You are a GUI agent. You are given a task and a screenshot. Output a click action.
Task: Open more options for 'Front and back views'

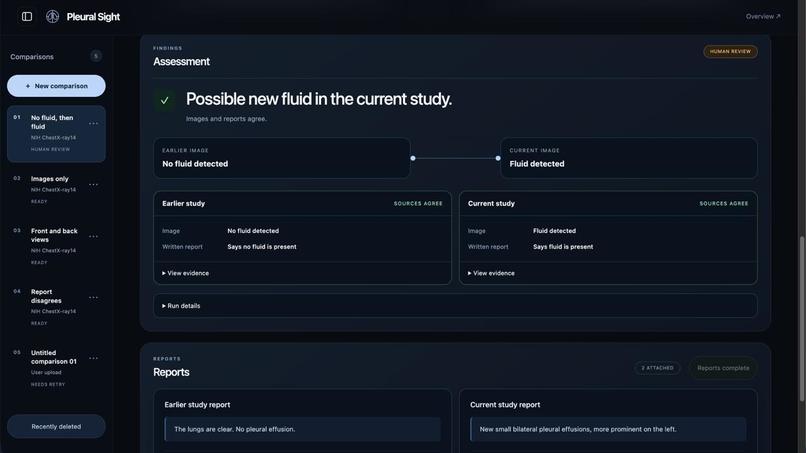pyautogui.click(x=94, y=237)
